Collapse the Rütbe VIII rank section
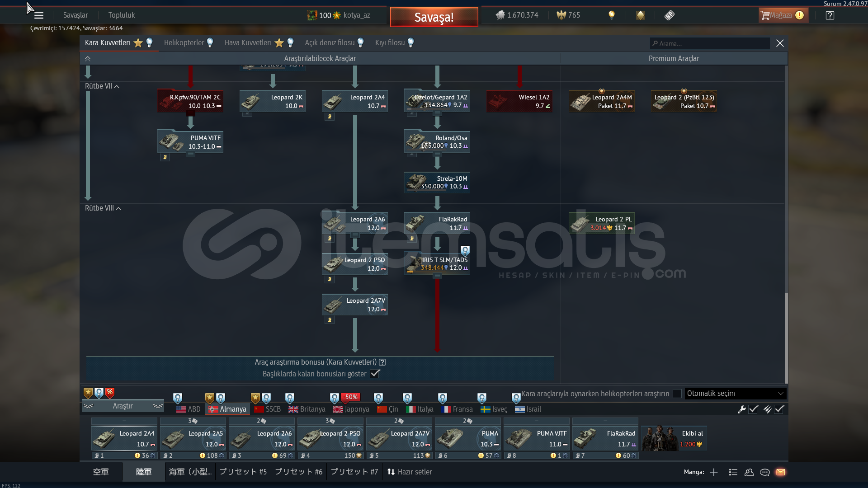The width and height of the screenshot is (868, 488). (x=103, y=208)
